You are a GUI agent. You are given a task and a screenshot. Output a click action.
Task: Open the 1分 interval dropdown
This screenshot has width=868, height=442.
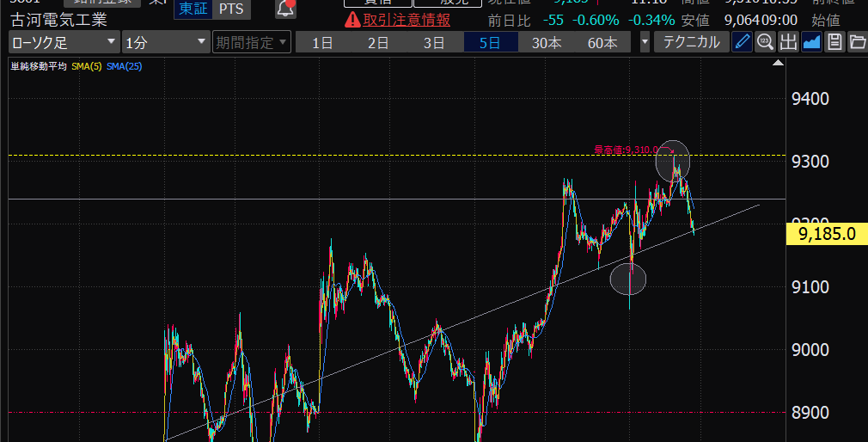coord(165,42)
